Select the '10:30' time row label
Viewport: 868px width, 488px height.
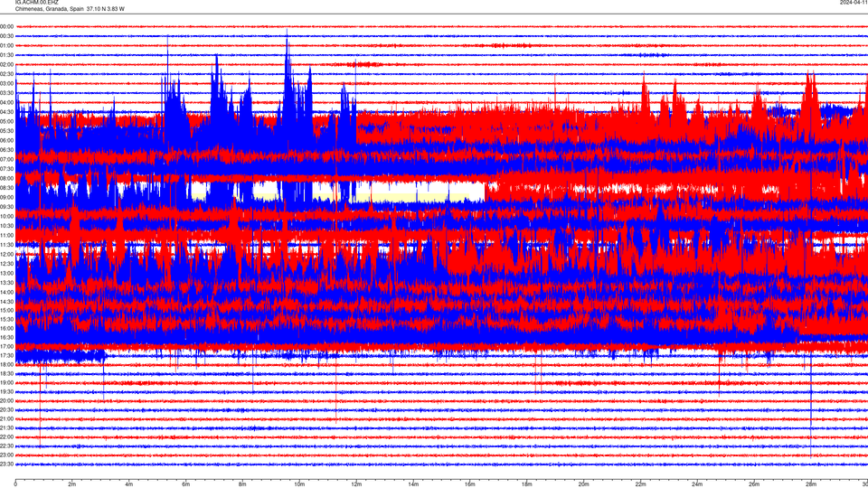coord(6,226)
